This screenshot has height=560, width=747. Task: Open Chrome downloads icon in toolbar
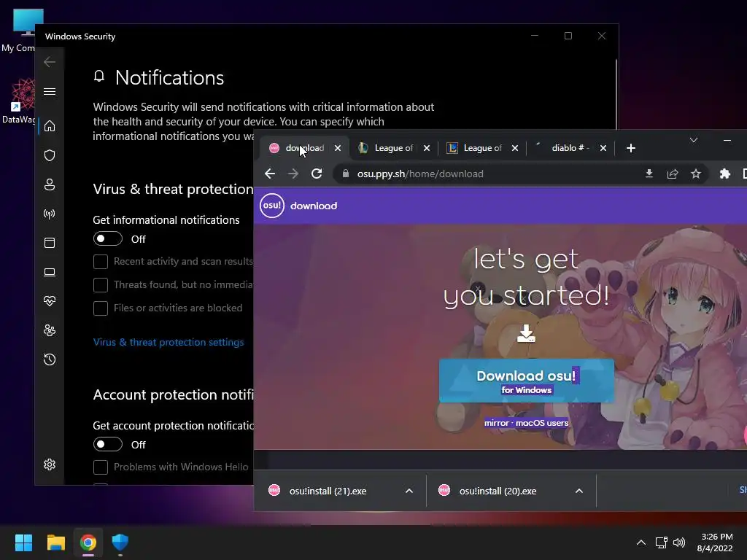(x=649, y=174)
